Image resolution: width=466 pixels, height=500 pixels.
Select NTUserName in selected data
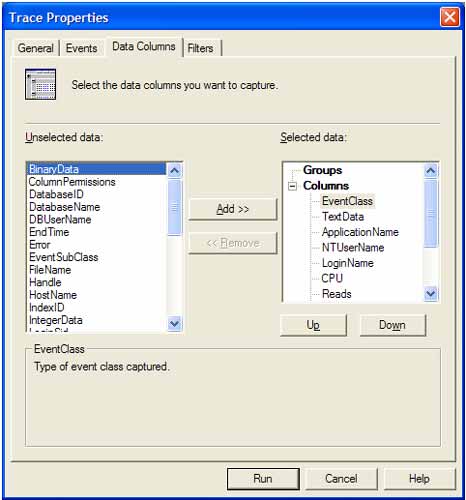[x=353, y=248]
